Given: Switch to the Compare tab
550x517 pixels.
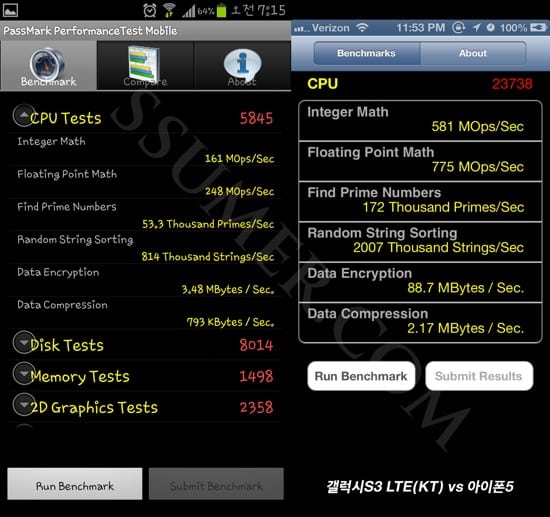Looking at the screenshot, I should point(145,66).
